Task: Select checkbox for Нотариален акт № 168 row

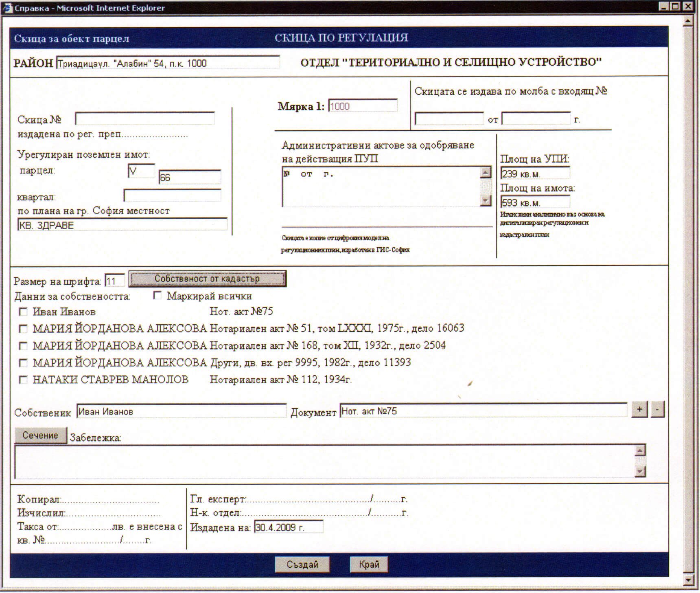Action: pos(23,346)
